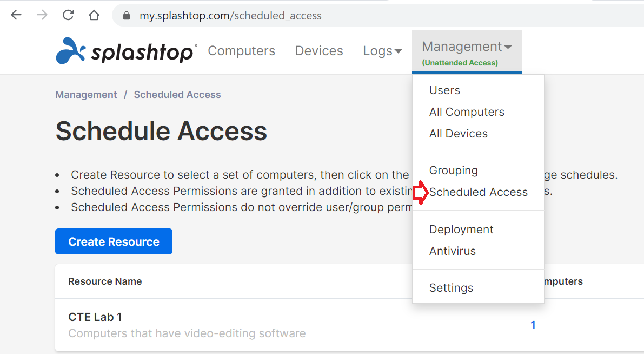This screenshot has height=354, width=644.
Task: Click the Splashtop logo
Action: pyautogui.click(x=127, y=51)
